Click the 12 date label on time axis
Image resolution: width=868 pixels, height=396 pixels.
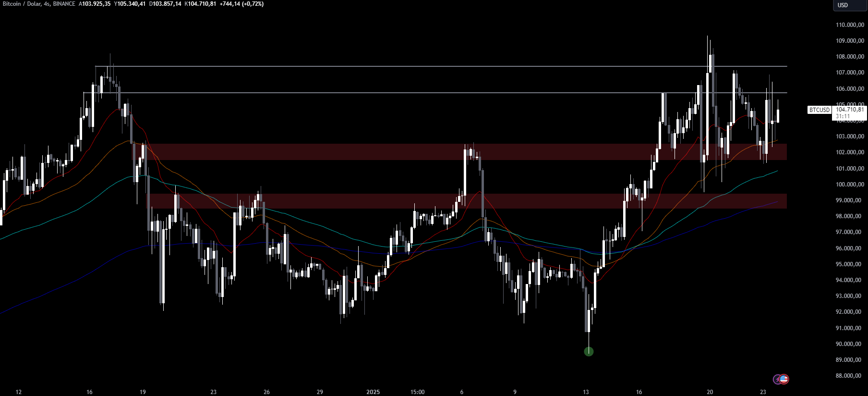19,392
